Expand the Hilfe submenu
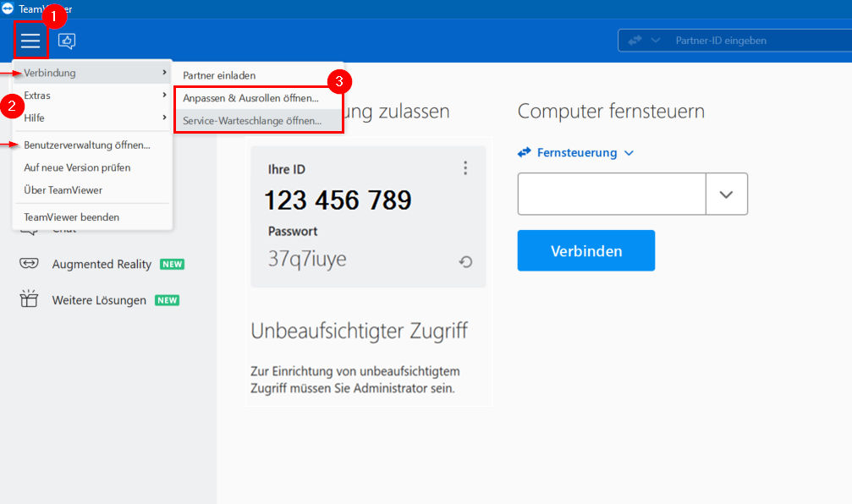Screen dimensions: 852x504 [x=92, y=118]
